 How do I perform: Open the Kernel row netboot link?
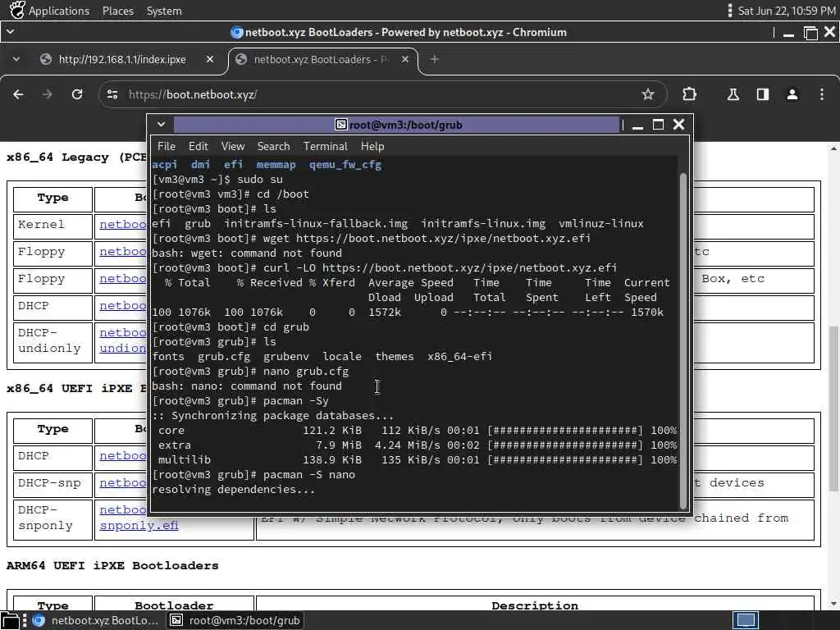tap(123, 225)
